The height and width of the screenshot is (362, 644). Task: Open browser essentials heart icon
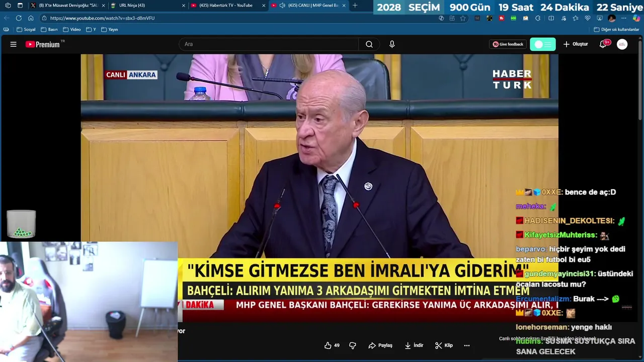pyautogui.click(x=588, y=18)
